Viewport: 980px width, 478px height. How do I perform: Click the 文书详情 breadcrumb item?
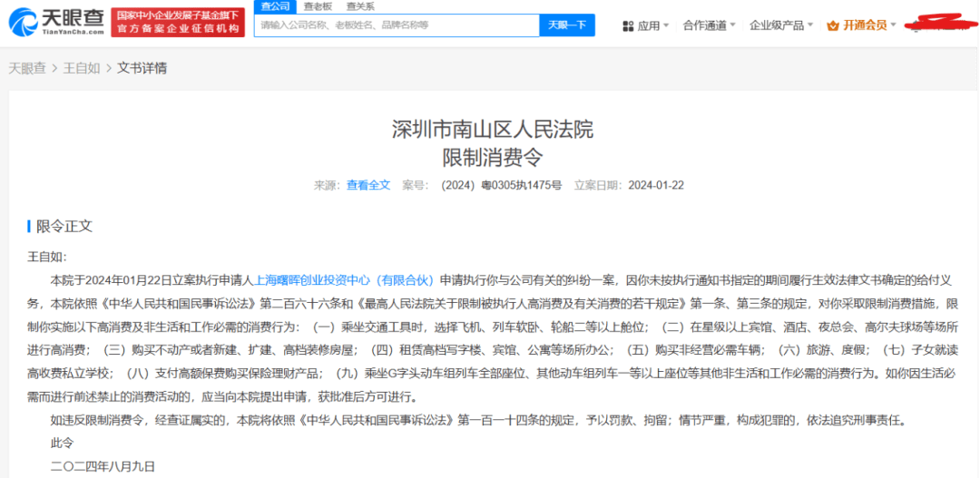pyautogui.click(x=142, y=68)
